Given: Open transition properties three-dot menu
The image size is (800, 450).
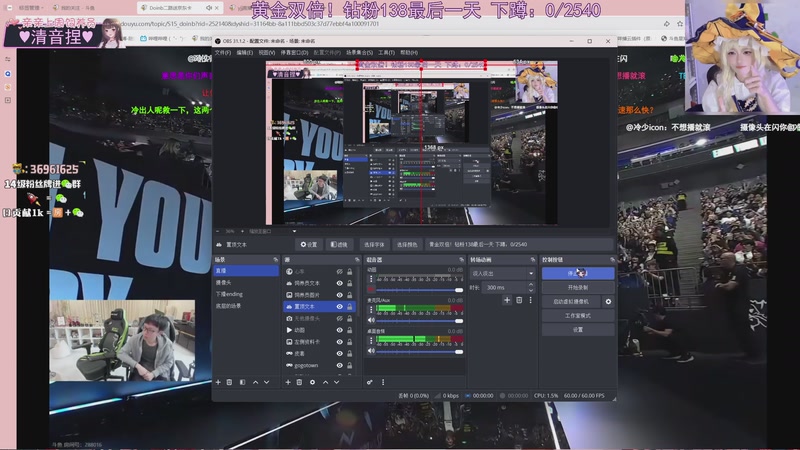Looking at the screenshot, I should point(531,300).
